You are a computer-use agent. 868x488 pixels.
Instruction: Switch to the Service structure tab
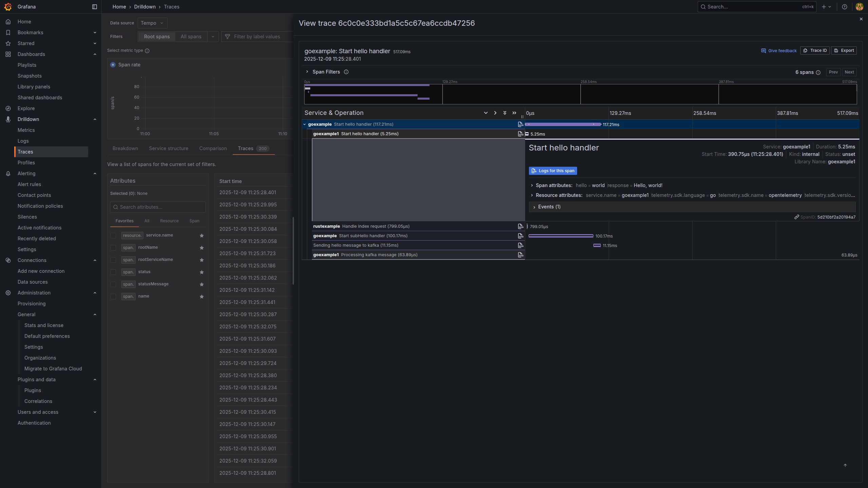click(169, 148)
